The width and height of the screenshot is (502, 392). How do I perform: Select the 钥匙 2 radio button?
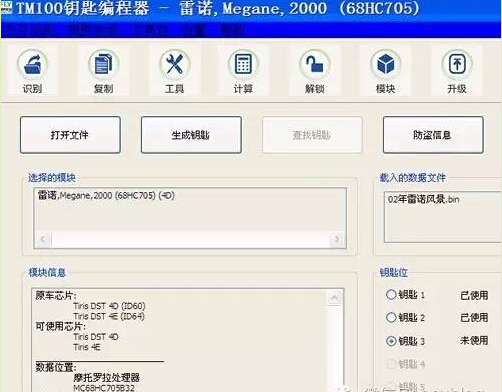point(391,317)
